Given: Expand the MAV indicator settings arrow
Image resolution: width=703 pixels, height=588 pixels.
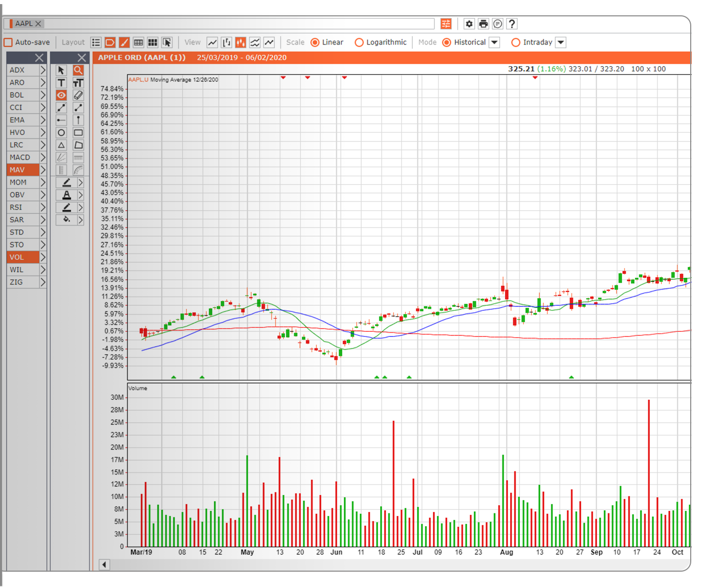Looking at the screenshot, I should (x=43, y=170).
